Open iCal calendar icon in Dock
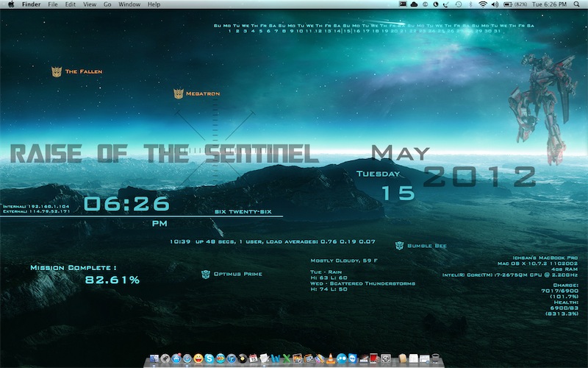Viewport: 588px width, 368px height. [x=254, y=358]
